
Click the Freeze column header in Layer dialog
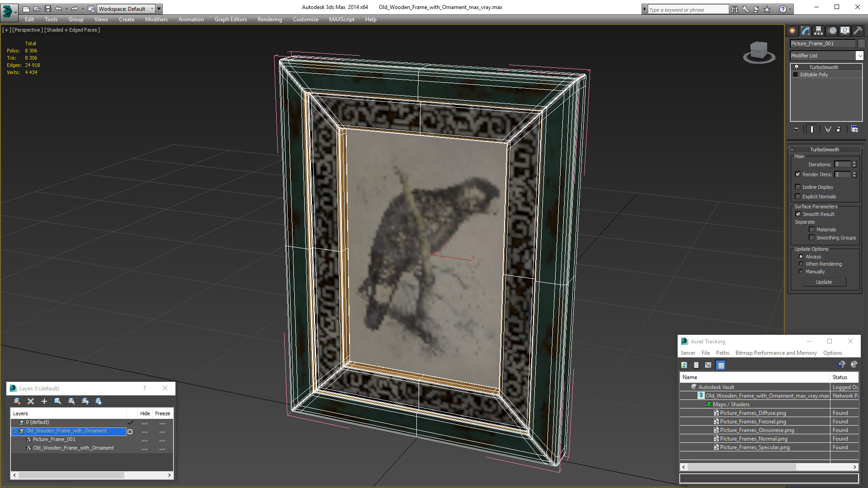(162, 413)
